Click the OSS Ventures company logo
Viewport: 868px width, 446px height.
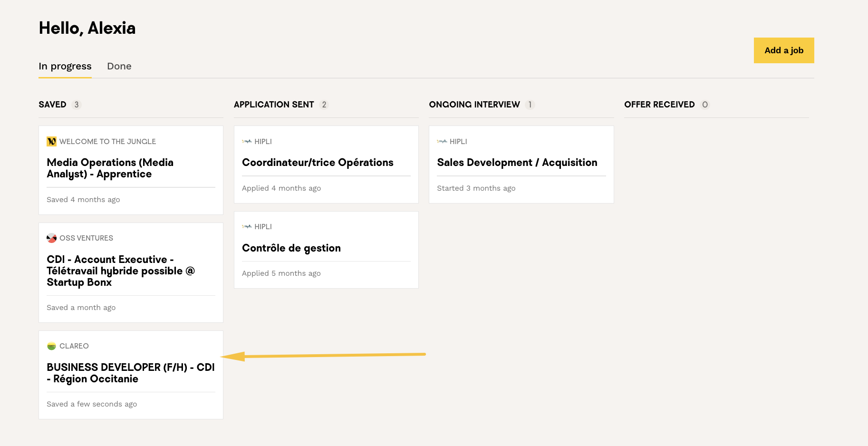[x=51, y=238]
